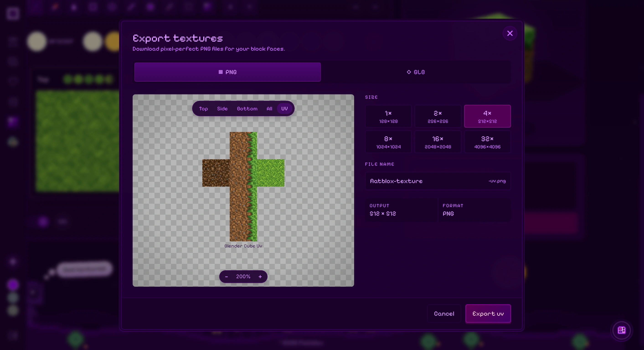The image size is (644, 350).
Task: Open the layout panel icon bottom-right
Action: pyautogui.click(x=621, y=330)
